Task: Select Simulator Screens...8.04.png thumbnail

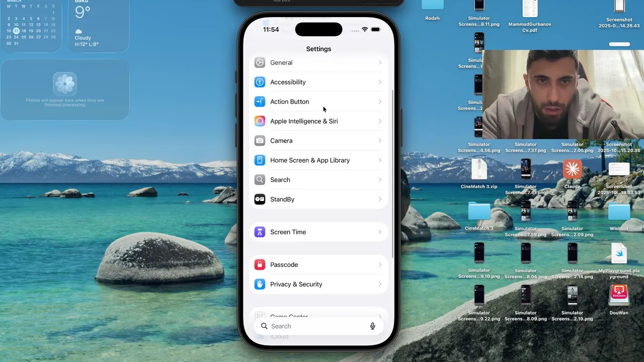Action: (526, 253)
